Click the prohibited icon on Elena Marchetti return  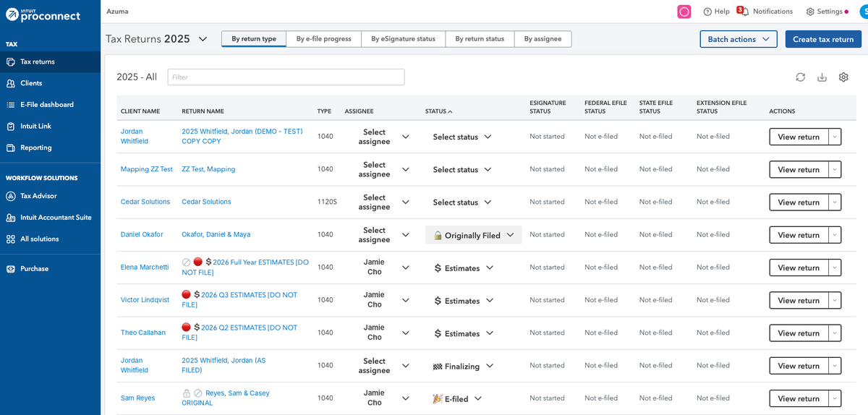coord(186,262)
